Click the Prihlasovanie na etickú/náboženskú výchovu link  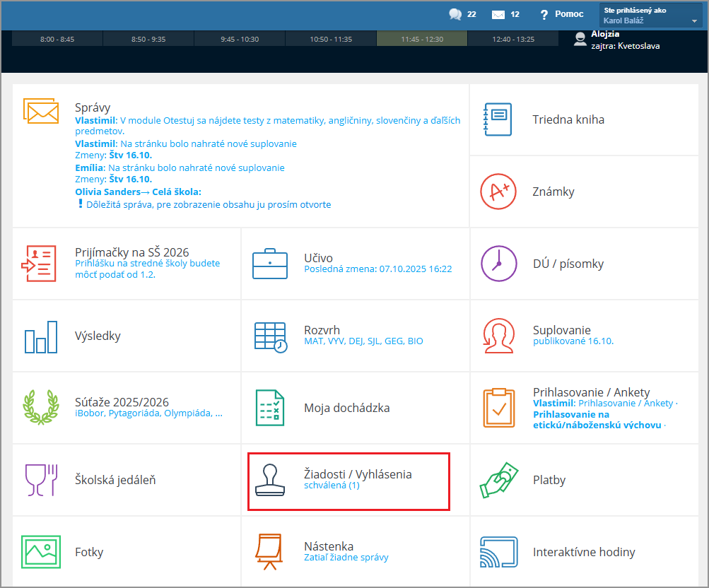click(x=597, y=420)
